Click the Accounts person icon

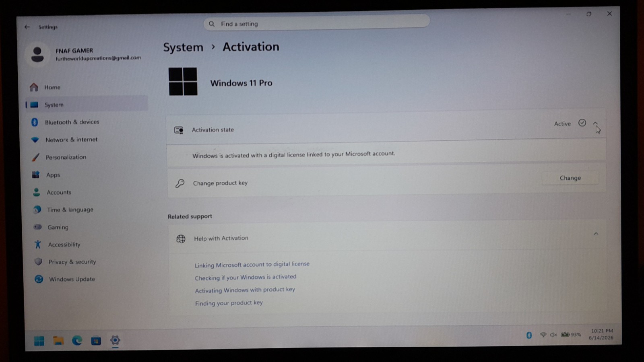tap(37, 192)
